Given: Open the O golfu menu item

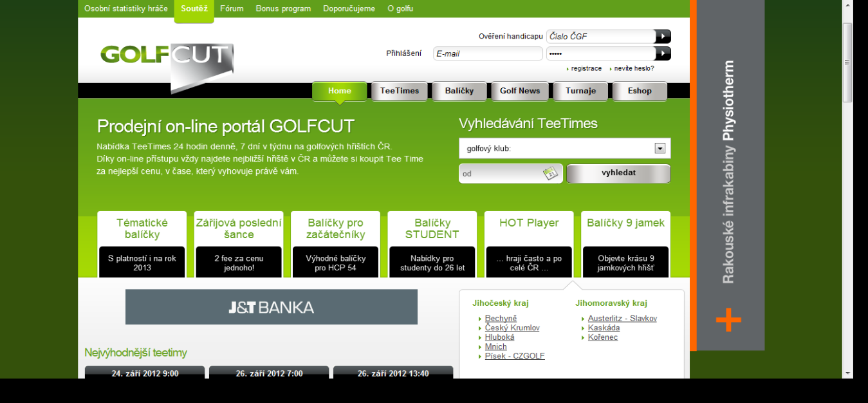Looking at the screenshot, I should (400, 8).
